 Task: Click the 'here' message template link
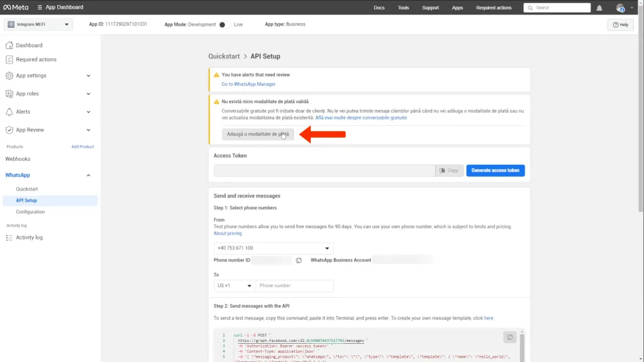click(488, 318)
